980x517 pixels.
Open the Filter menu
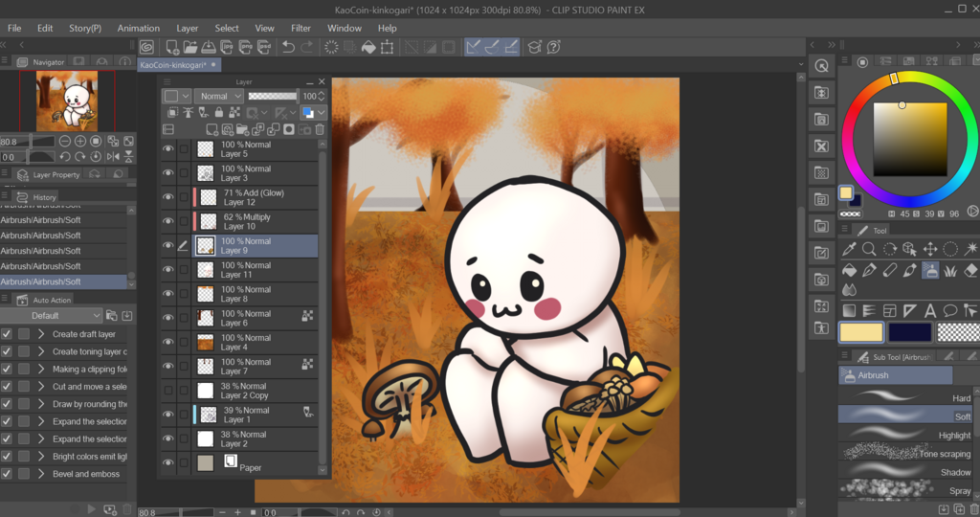tap(301, 28)
